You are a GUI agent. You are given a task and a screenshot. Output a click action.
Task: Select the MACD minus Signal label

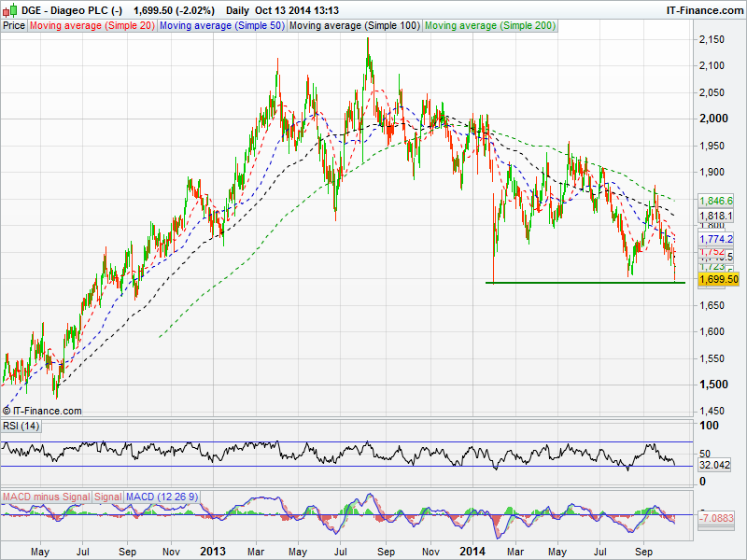click(47, 497)
